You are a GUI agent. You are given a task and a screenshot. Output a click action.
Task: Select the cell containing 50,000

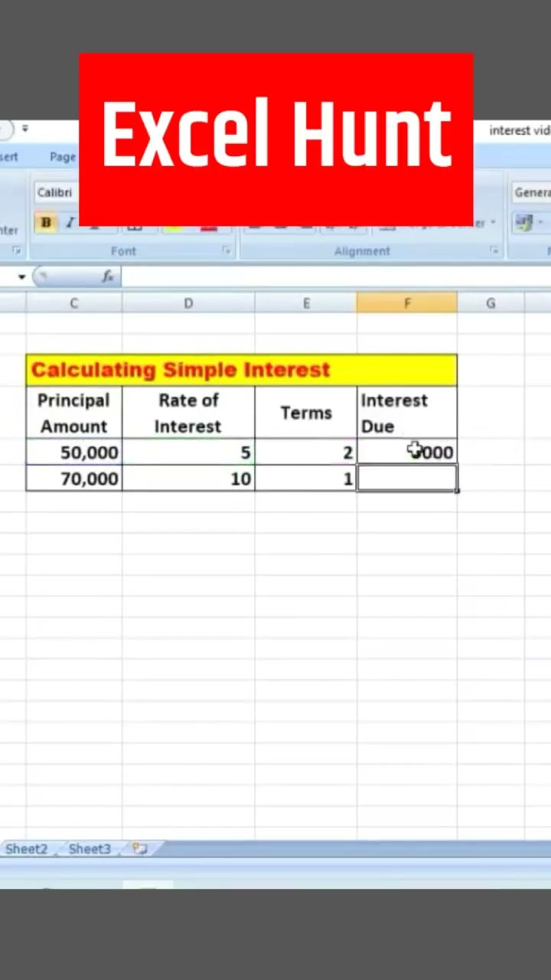click(x=74, y=452)
